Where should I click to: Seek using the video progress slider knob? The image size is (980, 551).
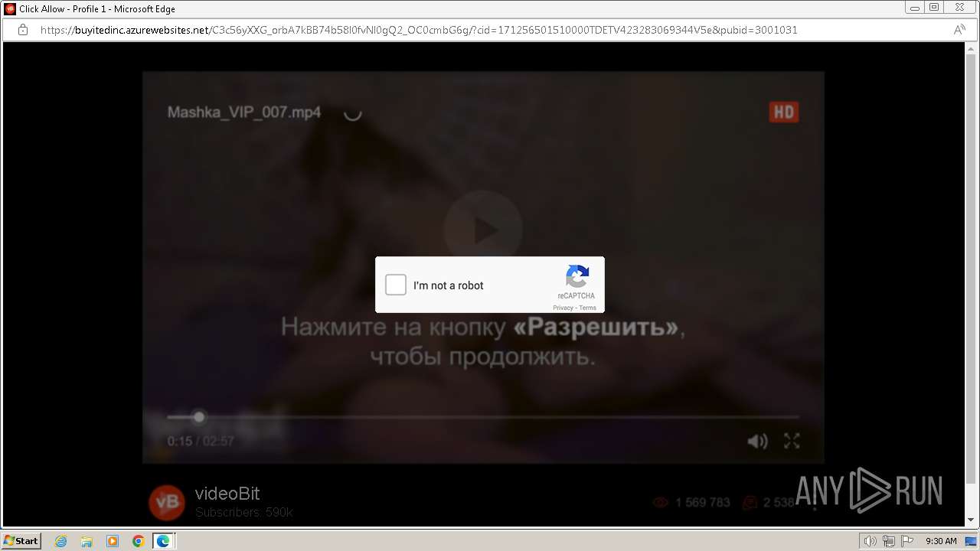tap(199, 417)
